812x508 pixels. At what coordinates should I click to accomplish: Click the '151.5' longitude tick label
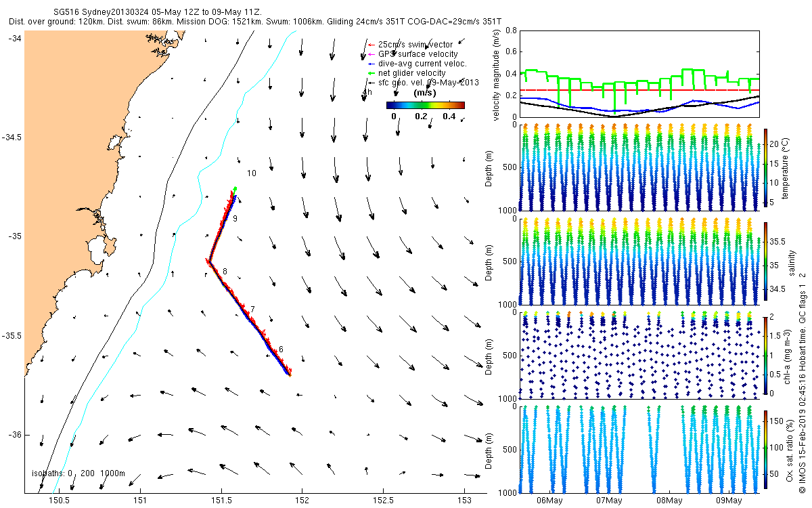click(221, 501)
